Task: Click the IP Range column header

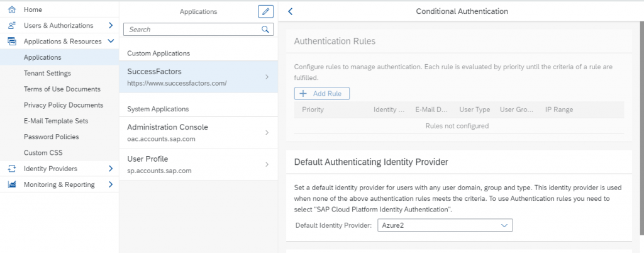Action: 559,110
